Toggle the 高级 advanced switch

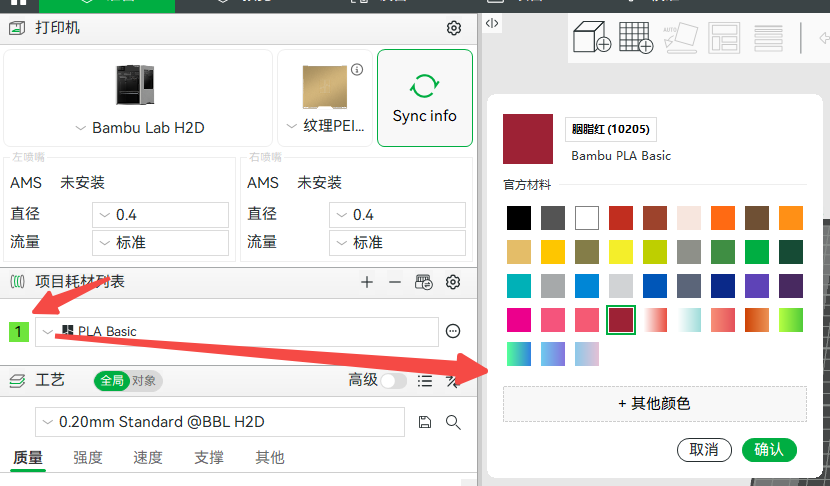tap(393, 381)
